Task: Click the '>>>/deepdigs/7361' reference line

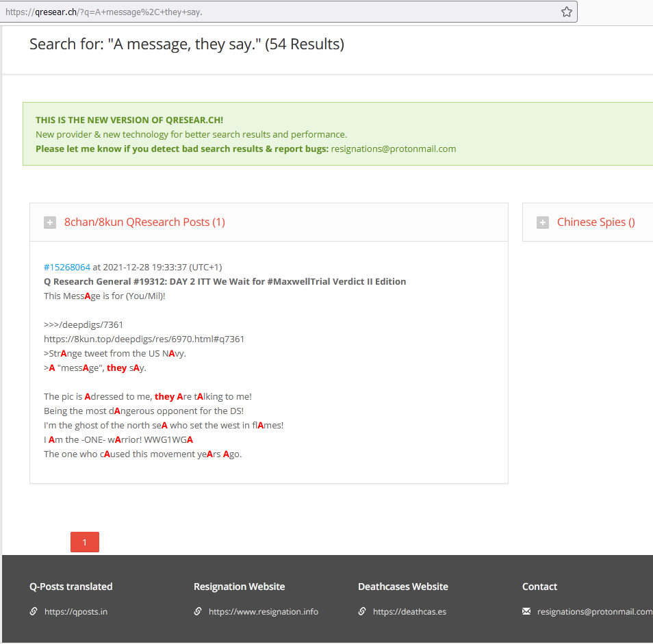Action: tap(84, 324)
